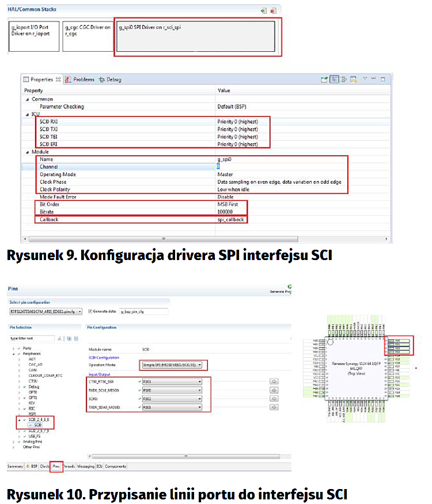Screen dimensions: 432x504
Task: Select the g_cgc CGC Driver block
Action: 86,37
